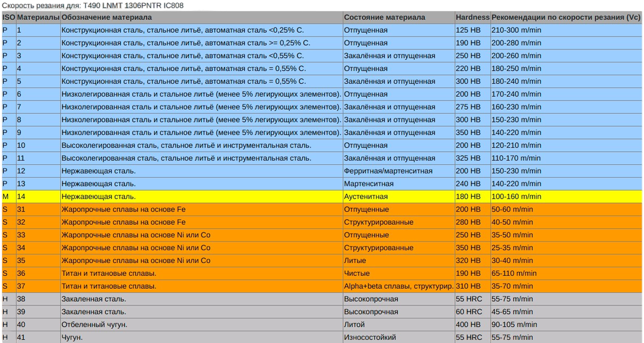Click 'Износостойкий' state cell
The image size is (644, 343).
398,338
